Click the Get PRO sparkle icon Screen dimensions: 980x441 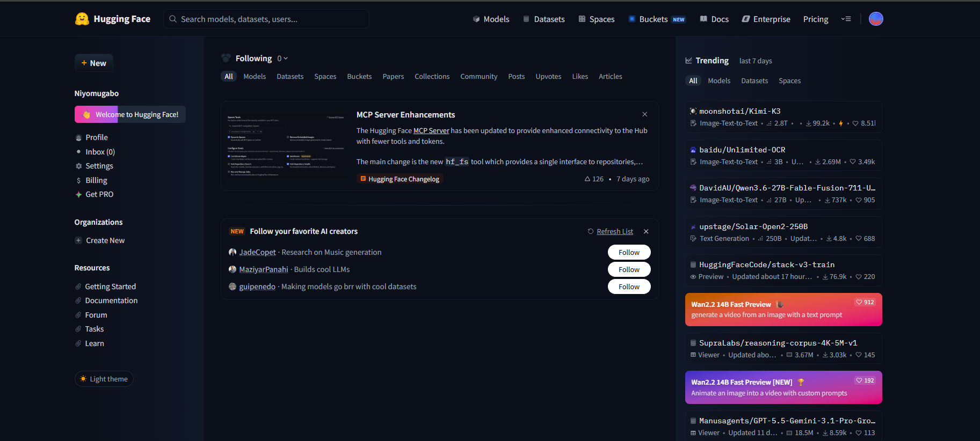[x=79, y=195]
